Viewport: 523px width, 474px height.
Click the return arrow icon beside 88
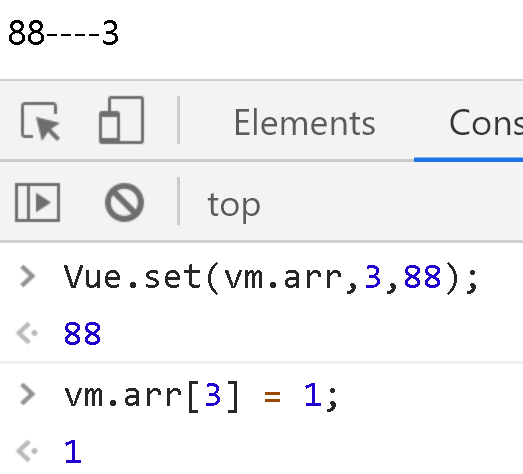click(x=27, y=333)
